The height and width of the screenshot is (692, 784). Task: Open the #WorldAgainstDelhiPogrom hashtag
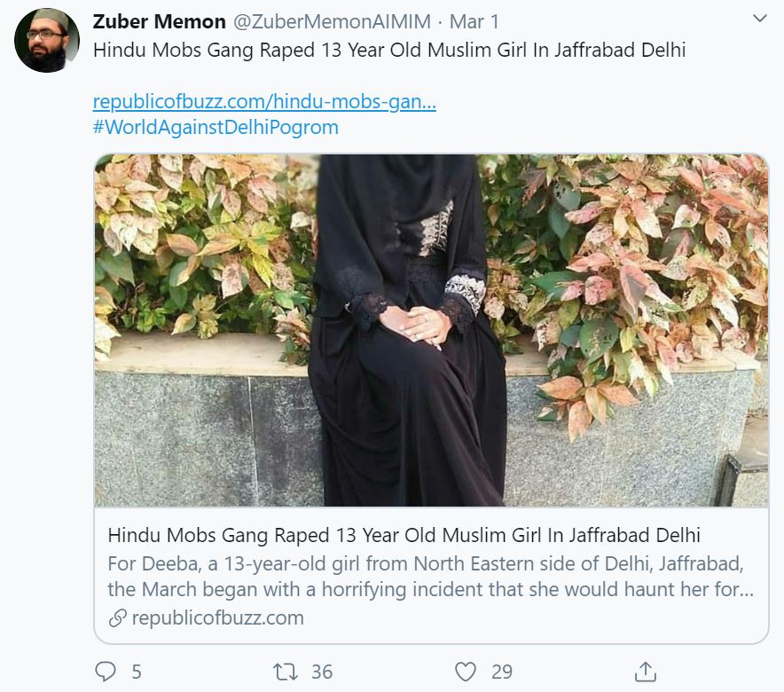tap(216, 127)
